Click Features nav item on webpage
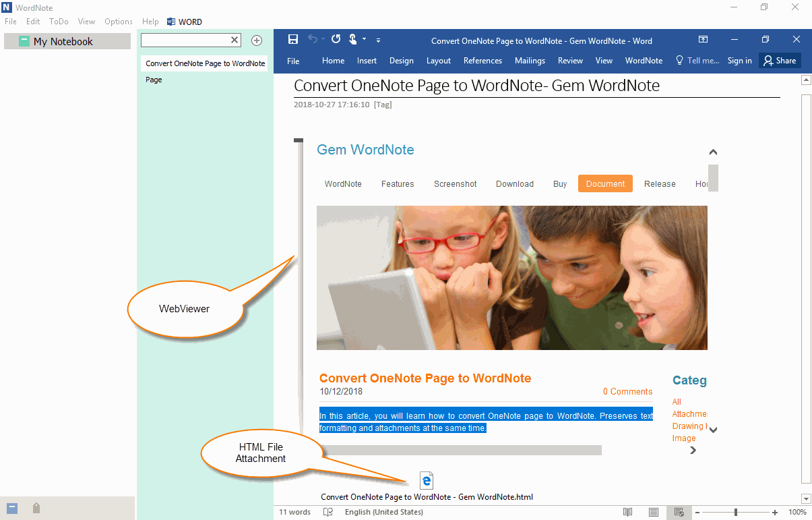 (398, 183)
